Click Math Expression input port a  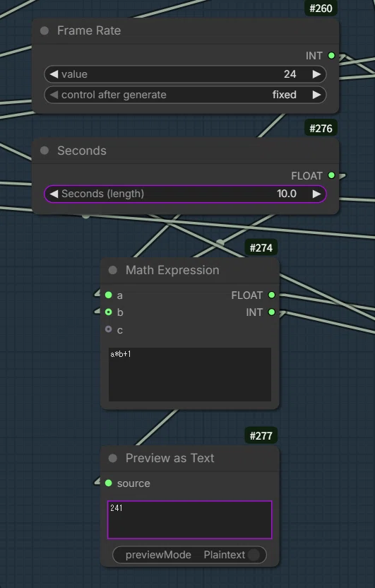(109, 295)
